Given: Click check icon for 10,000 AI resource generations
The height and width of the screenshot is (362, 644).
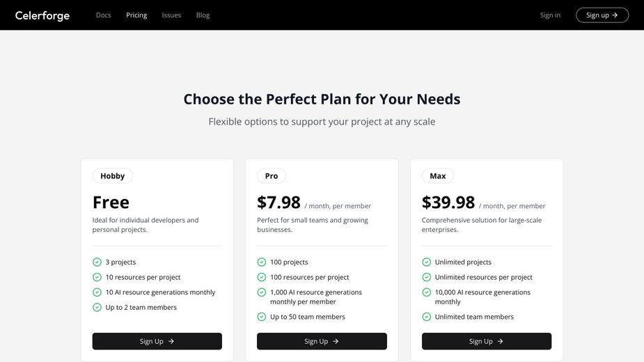Looking at the screenshot, I should coord(426,292).
